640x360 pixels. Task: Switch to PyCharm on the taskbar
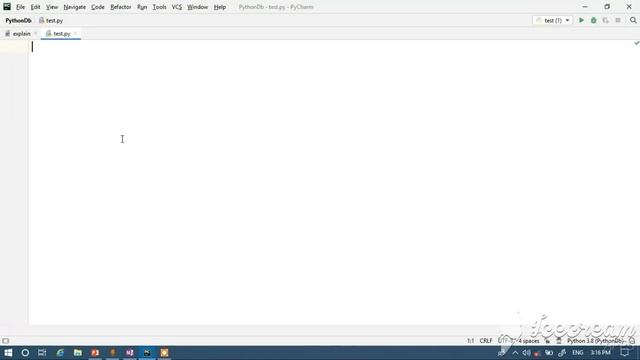coord(147,353)
